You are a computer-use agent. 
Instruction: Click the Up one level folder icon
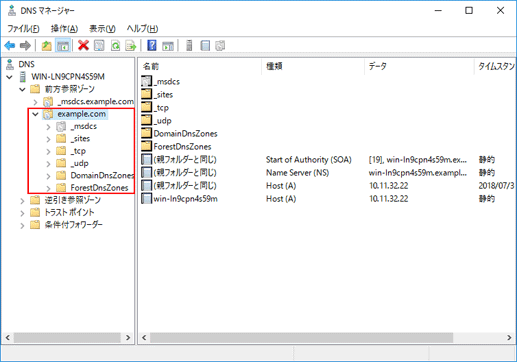46,45
